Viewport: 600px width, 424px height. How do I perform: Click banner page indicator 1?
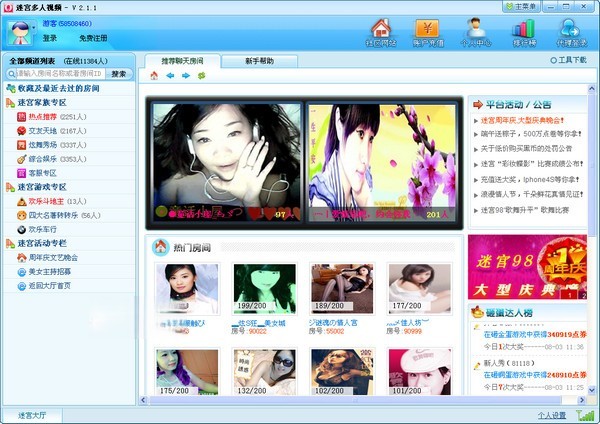[x=570, y=295]
